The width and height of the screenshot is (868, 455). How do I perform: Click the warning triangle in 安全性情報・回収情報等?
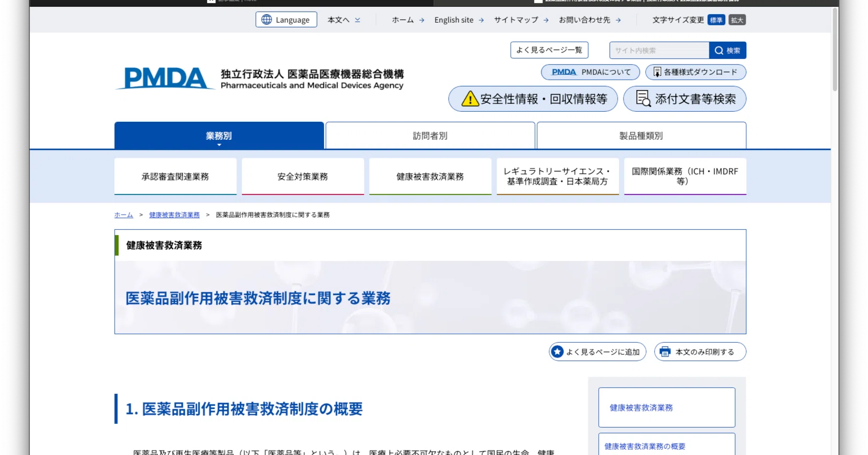coord(470,99)
